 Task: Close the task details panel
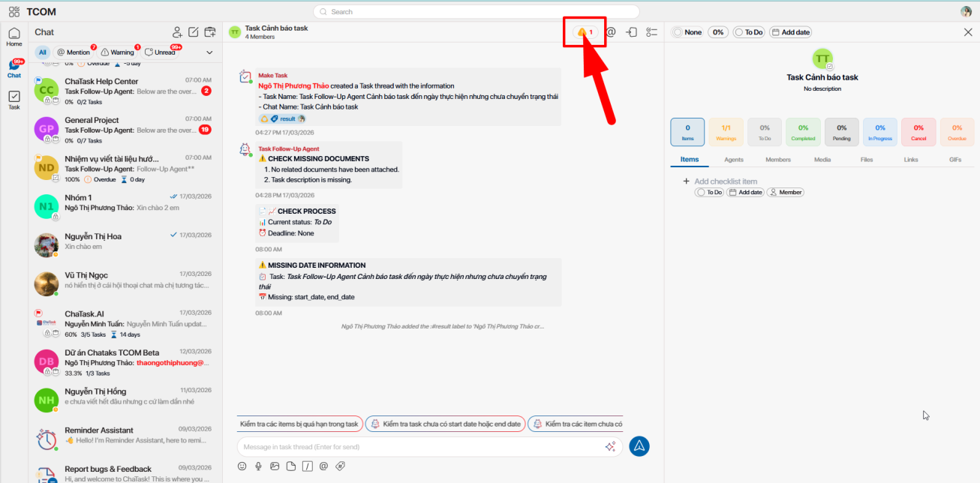point(968,32)
